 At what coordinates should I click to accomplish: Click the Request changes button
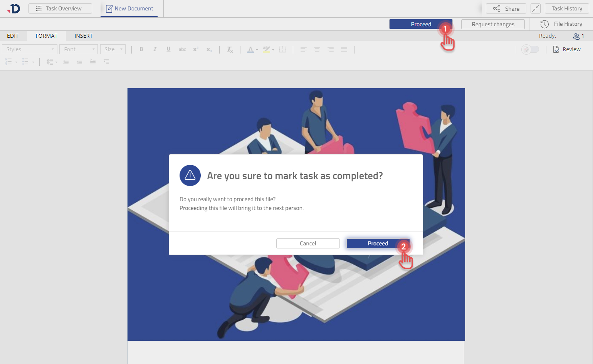pyautogui.click(x=493, y=24)
